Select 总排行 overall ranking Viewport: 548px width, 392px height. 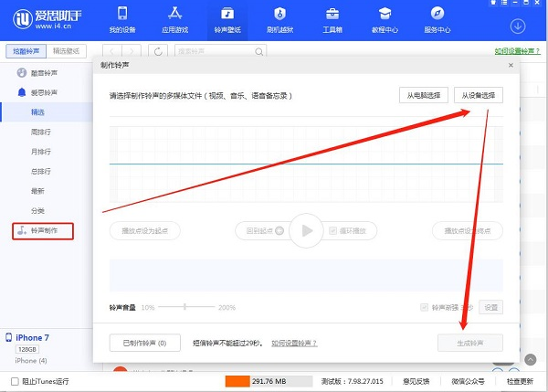[x=40, y=171]
